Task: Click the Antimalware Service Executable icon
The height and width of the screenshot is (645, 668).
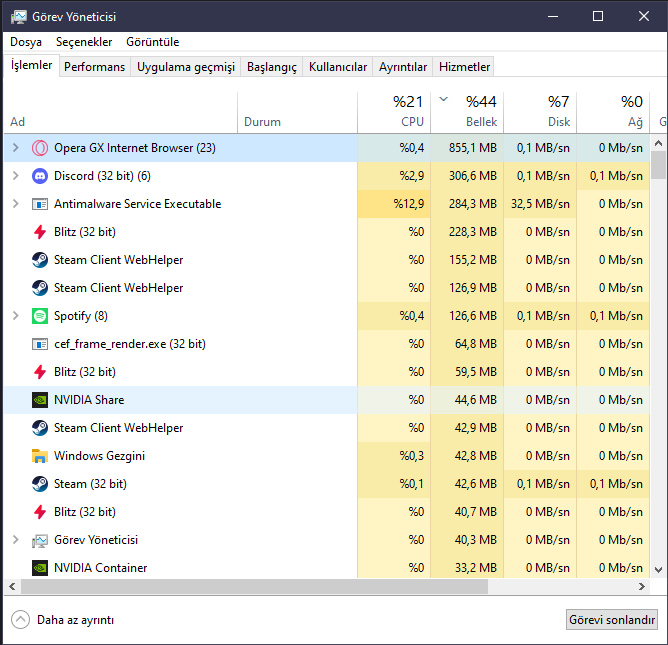Action: click(x=40, y=204)
